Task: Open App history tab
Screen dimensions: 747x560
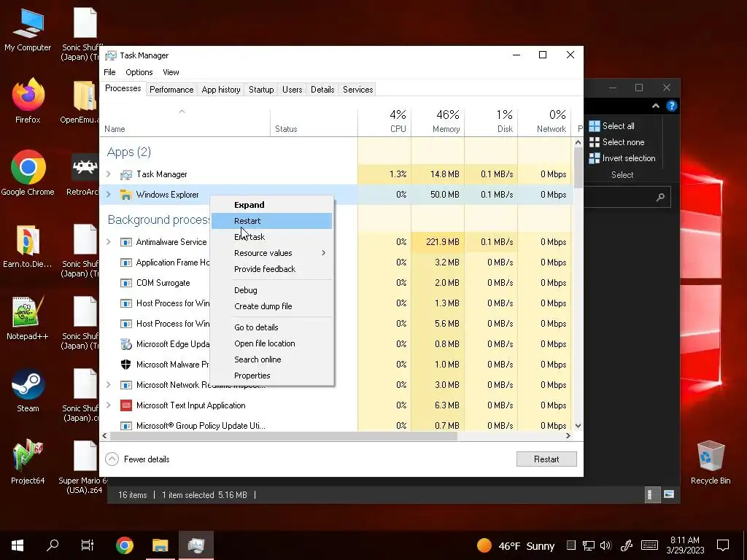Action: (x=221, y=90)
